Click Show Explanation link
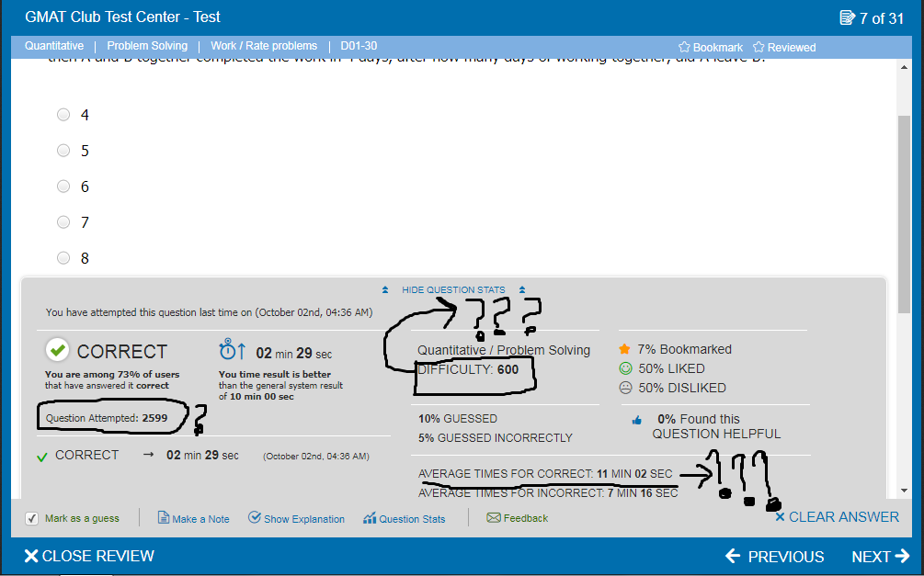Viewport: 924px width, 576px height. [296, 518]
